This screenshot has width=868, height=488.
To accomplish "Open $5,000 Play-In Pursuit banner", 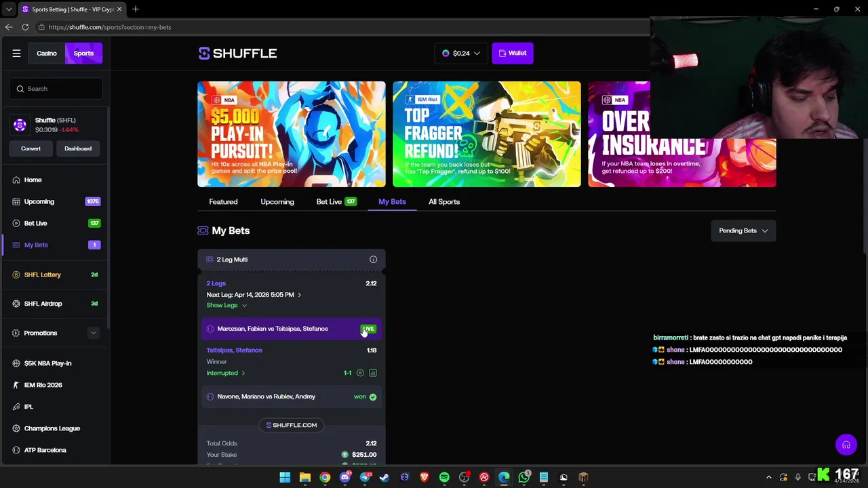I will [292, 134].
